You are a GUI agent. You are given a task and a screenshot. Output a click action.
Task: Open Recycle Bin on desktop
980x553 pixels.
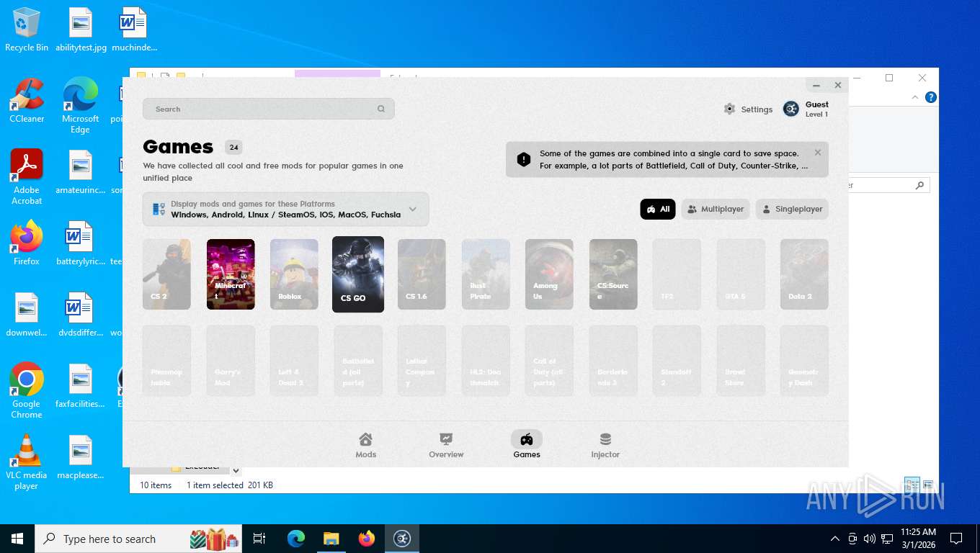[x=27, y=30]
